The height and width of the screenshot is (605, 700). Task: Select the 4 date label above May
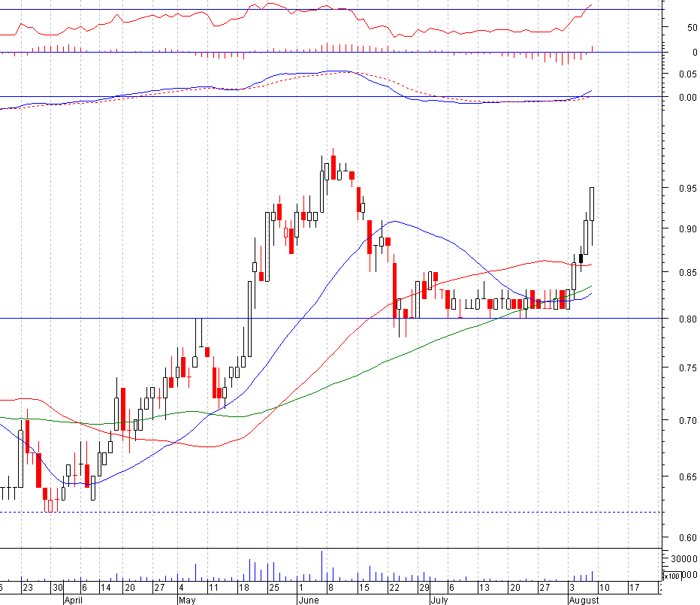point(181,588)
